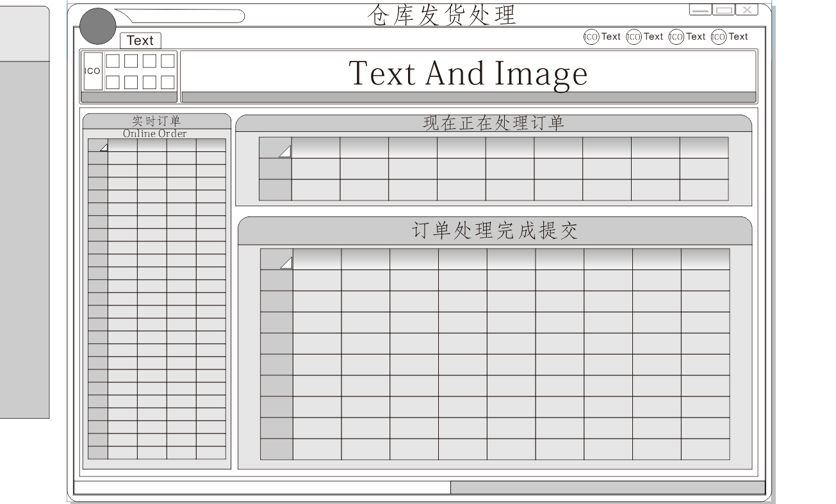Viewport: 836px width, 504px height.
Task: Select all in 订单处理完成提交 table corner
Action: click(277, 259)
